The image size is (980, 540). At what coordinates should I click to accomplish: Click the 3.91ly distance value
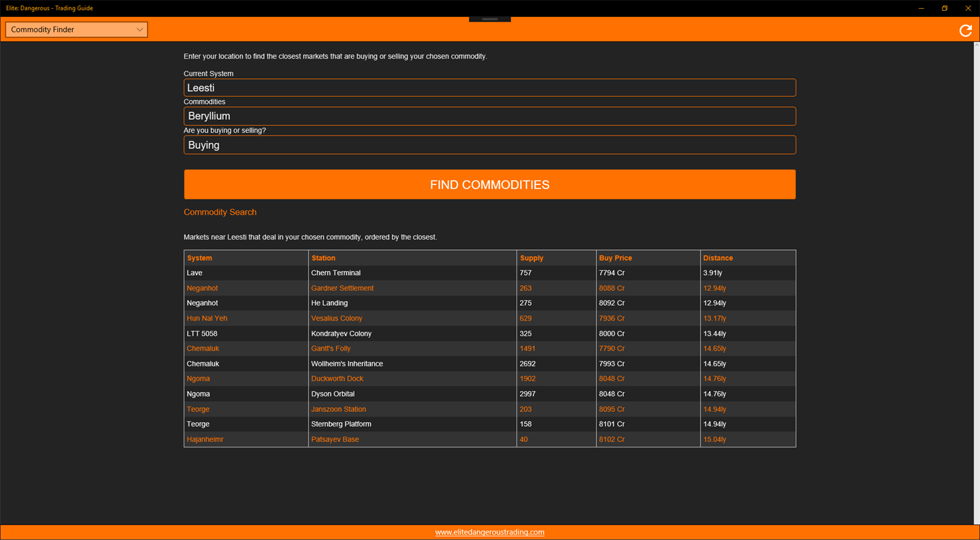pyautogui.click(x=713, y=273)
